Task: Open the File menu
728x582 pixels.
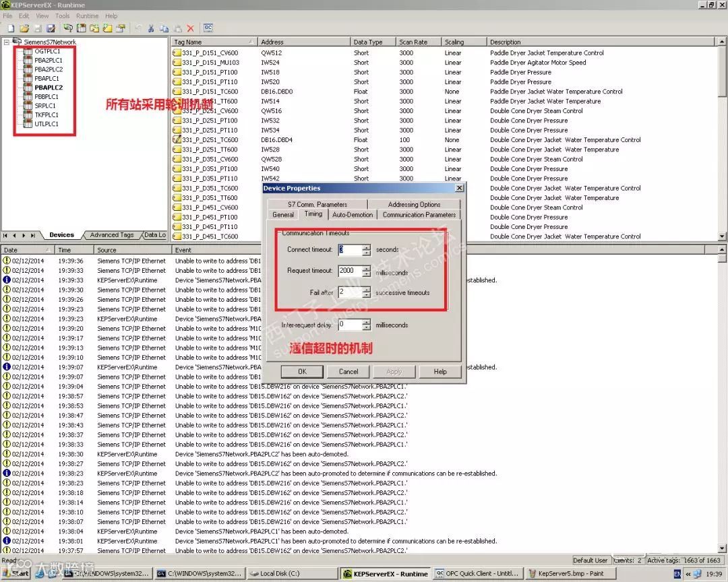Action: [x=7, y=15]
